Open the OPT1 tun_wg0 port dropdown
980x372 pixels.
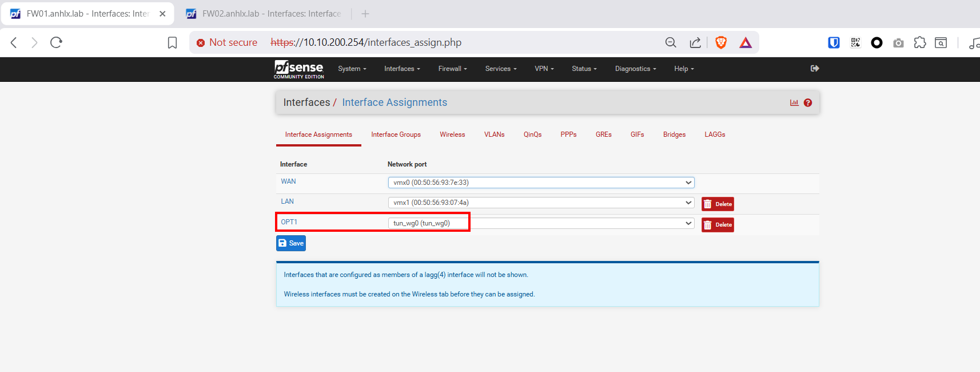(540, 223)
